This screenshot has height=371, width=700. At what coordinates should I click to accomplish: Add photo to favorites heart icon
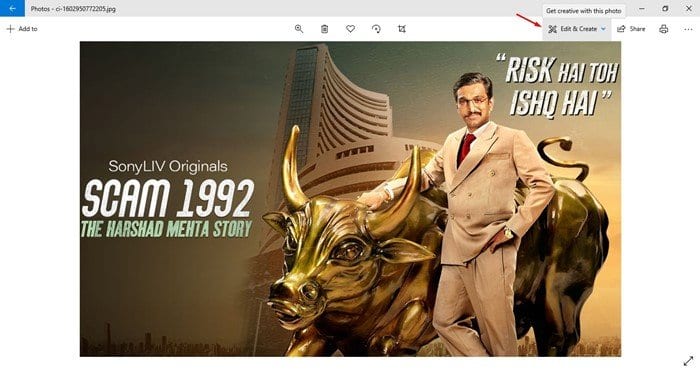350,29
